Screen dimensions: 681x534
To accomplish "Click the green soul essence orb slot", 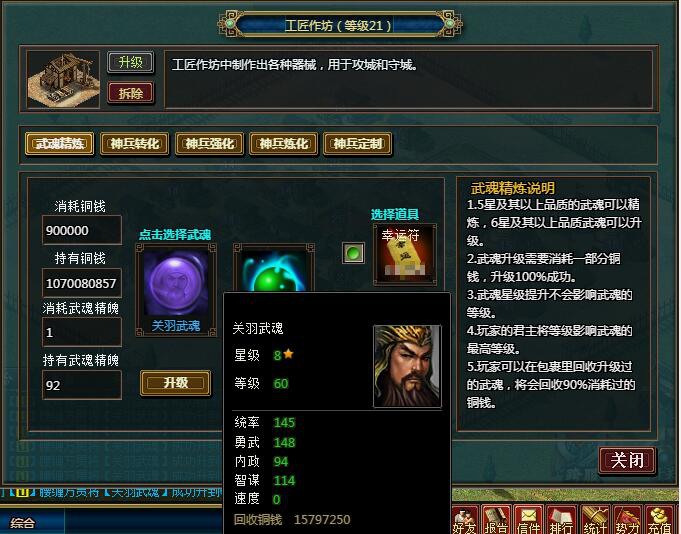I will (274, 269).
